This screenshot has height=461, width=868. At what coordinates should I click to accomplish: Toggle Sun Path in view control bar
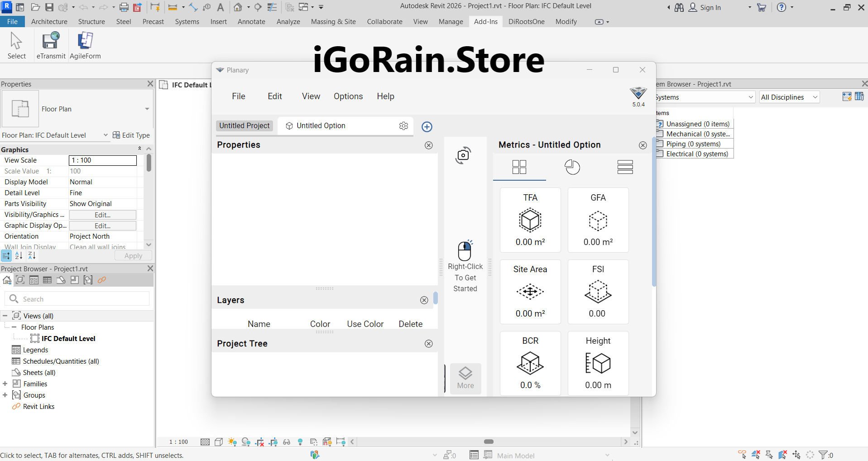(232, 442)
